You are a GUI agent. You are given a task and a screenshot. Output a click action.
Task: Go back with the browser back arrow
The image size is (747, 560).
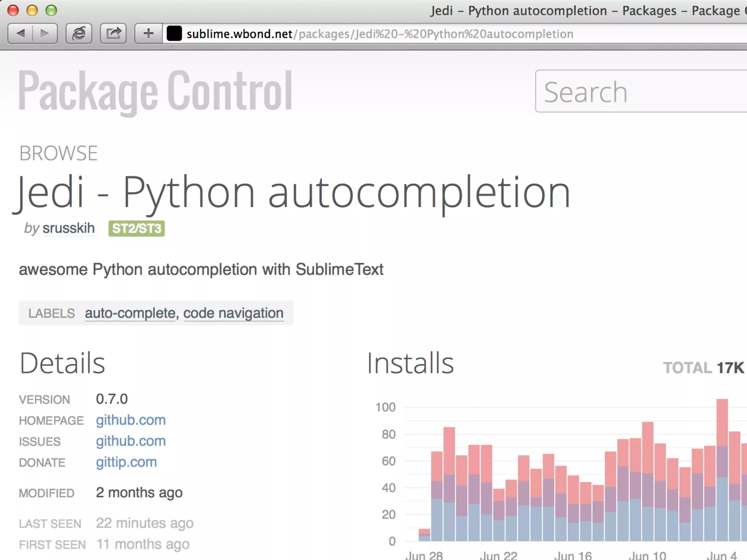[x=20, y=34]
